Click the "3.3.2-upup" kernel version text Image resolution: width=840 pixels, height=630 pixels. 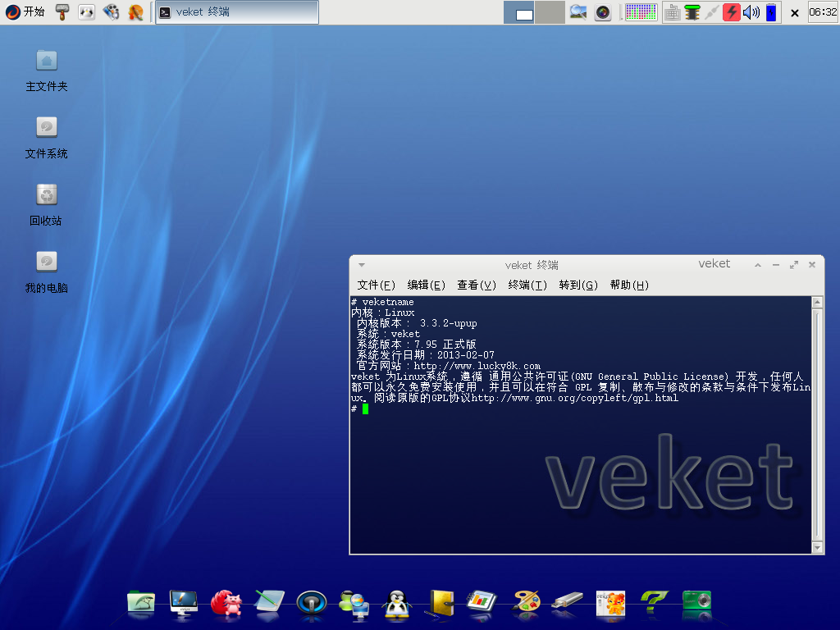tap(449, 323)
